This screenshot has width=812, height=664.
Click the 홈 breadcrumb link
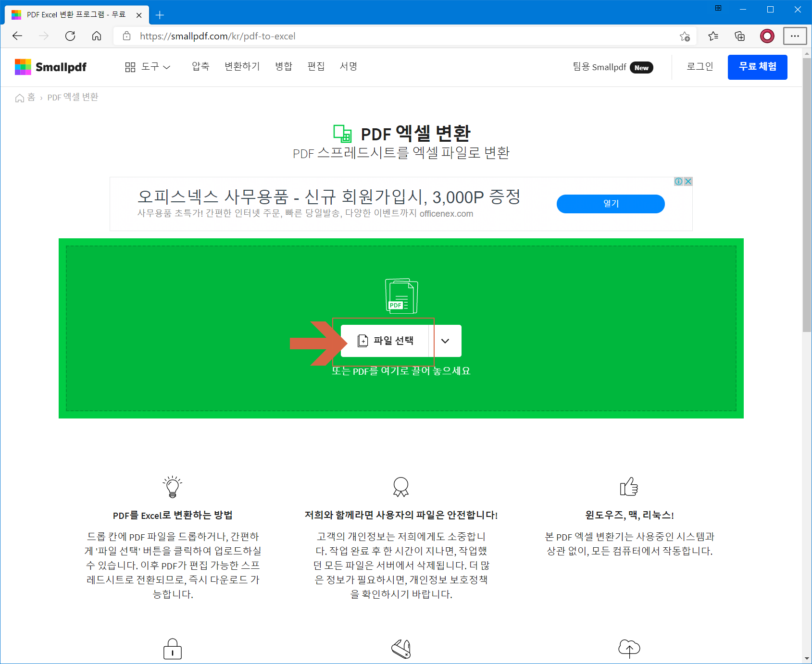[x=31, y=98]
